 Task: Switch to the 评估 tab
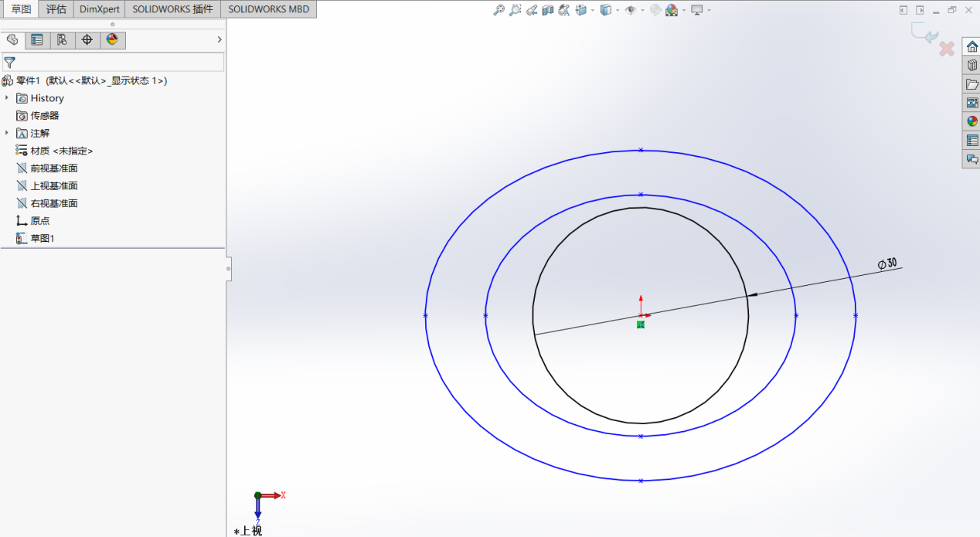(x=56, y=9)
